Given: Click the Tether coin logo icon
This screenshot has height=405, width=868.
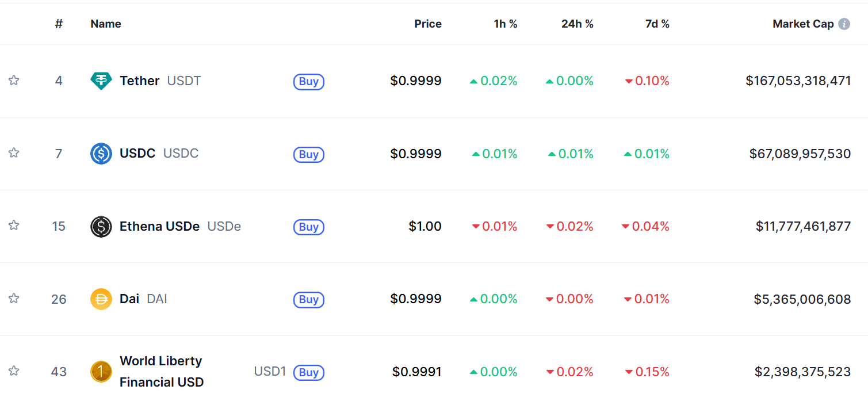Looking at the screenshot, I should point(101,81).
